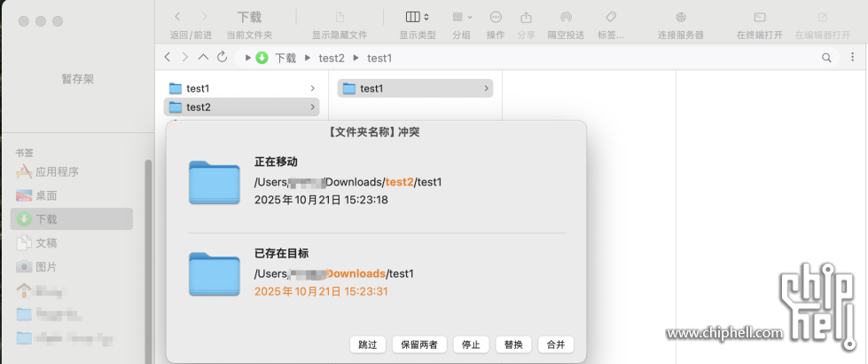Select 桌面 in the sidebar bookmarks
This screenshot has height=364, width=868.
point(46,195)
